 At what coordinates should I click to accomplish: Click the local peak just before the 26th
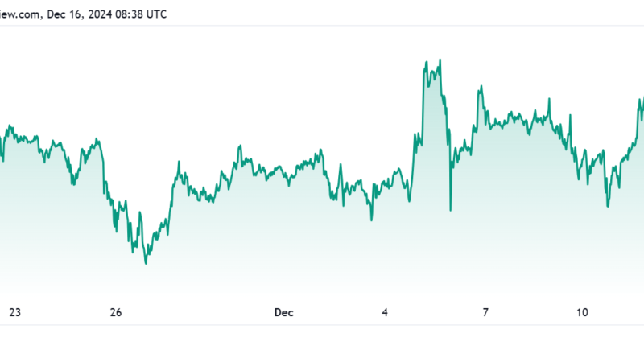click(97, 139)
